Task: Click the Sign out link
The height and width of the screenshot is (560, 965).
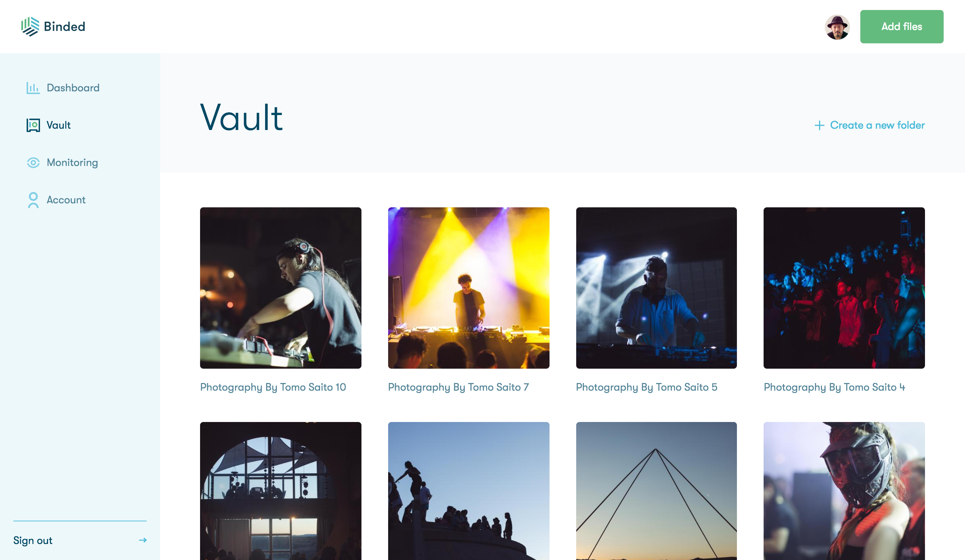Action: pos(33,540)
